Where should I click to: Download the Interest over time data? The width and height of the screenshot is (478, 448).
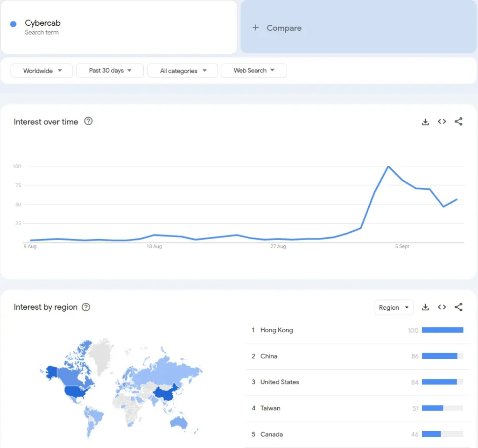coord(425,122)
